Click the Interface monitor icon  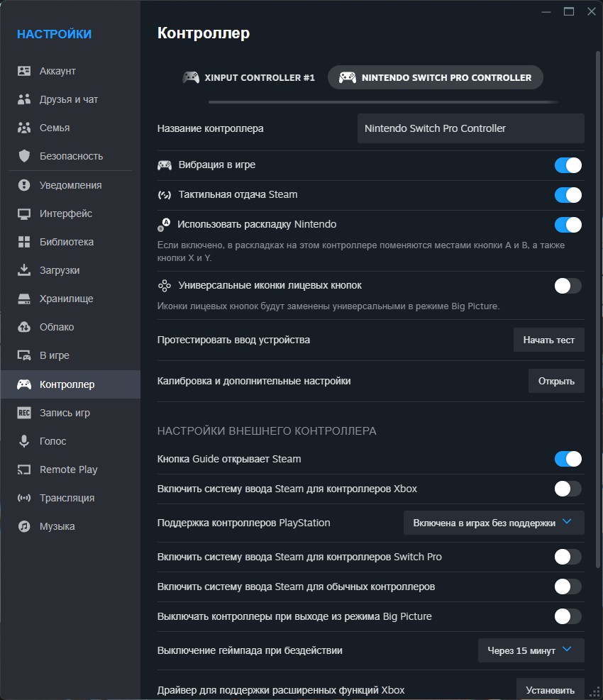24,213
